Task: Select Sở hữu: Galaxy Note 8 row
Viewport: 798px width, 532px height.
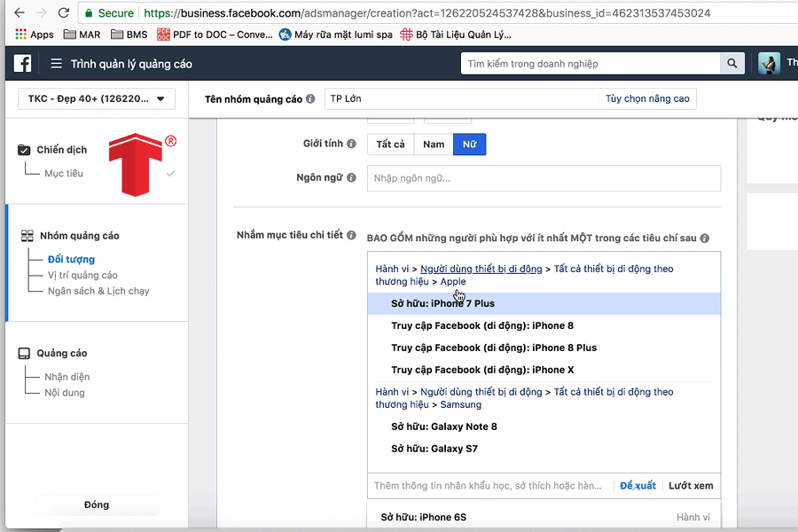Action: [544, 426]
